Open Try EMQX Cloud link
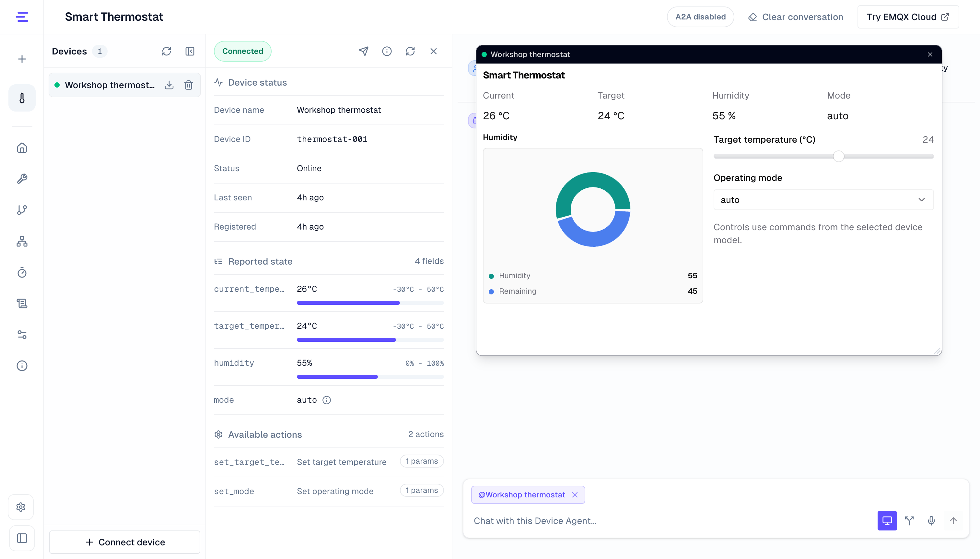 (x=908, y=17)
